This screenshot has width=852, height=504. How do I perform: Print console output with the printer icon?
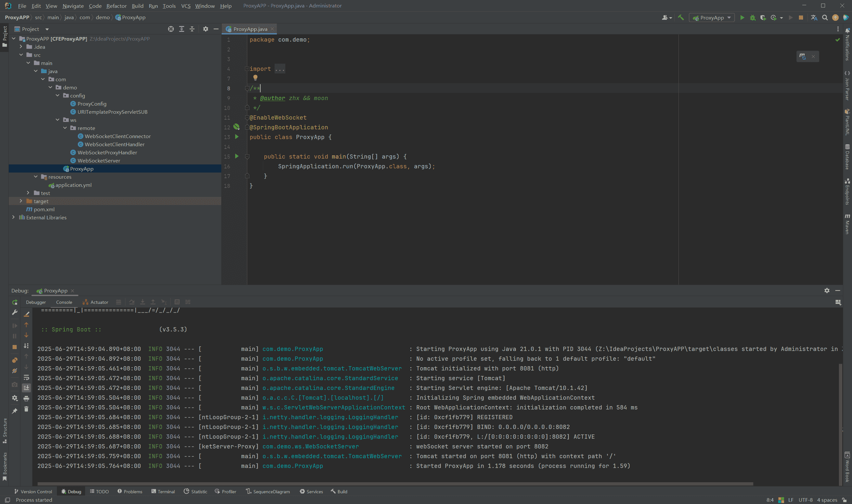(x=26, y=398)
